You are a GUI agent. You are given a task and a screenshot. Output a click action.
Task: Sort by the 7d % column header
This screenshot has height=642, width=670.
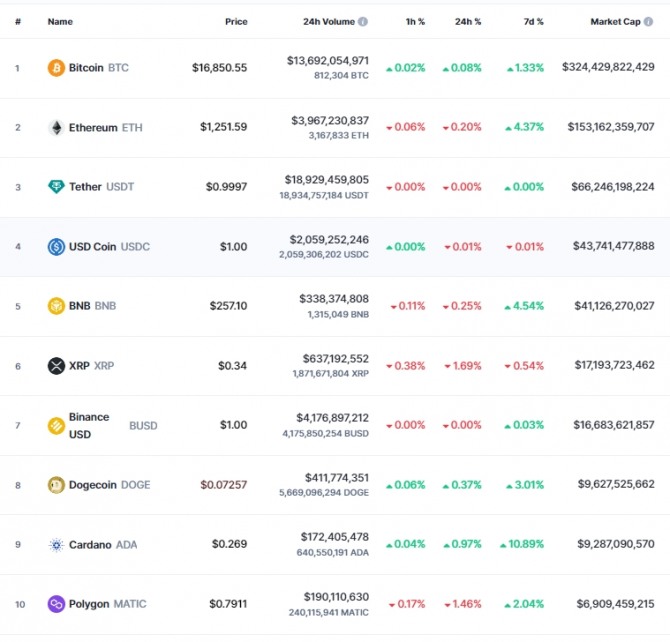[x=534, y=21]
